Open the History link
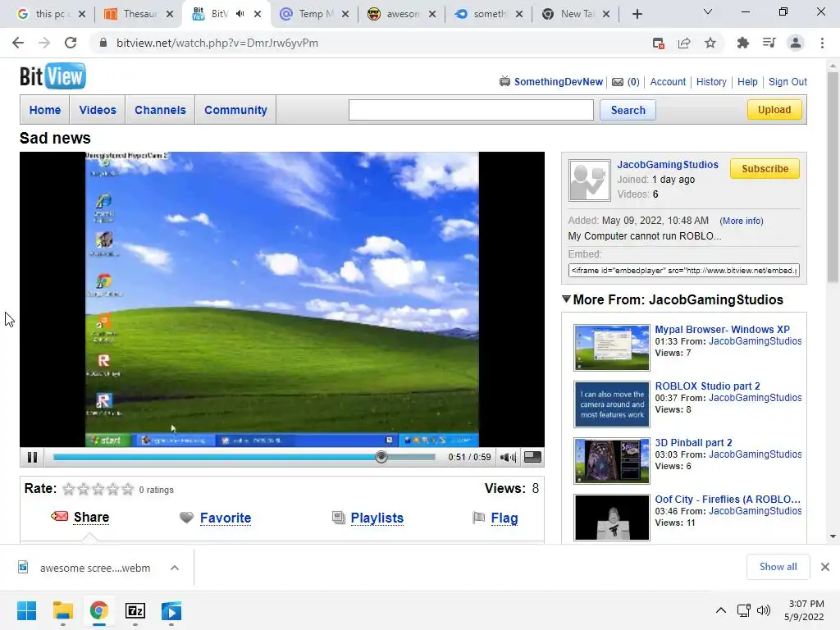This screenshot has width=840, height=630. pos(711,82)
